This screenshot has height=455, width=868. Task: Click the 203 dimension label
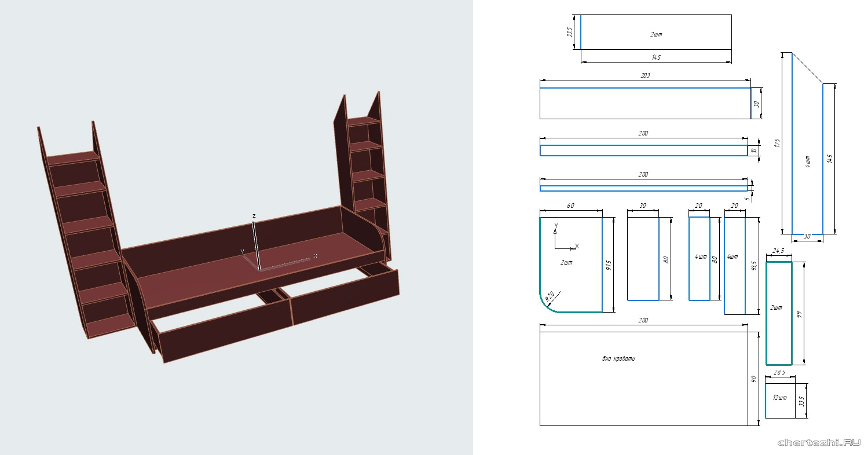coord(646,76)
